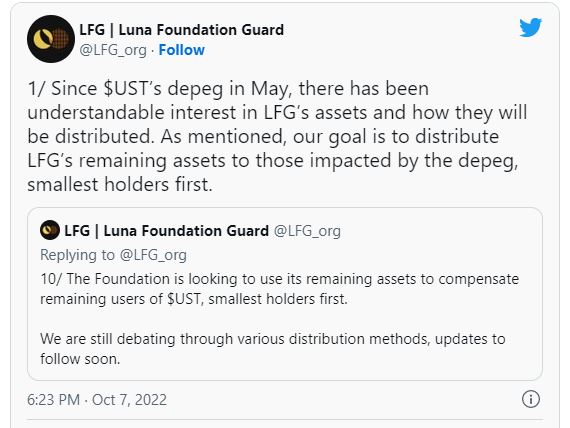Click the 'We are still debating' sentence

point(273,349)
